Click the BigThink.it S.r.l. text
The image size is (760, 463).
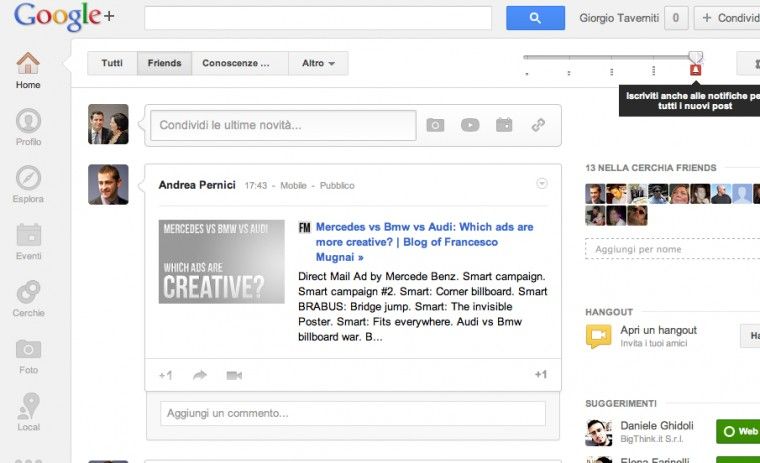pyautogui.click(x=651, y=439)
